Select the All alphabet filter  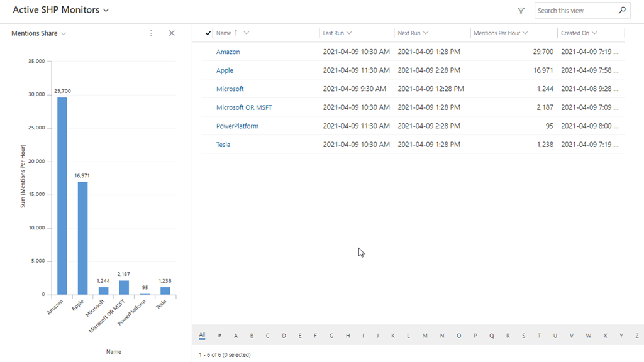[202, 336]
